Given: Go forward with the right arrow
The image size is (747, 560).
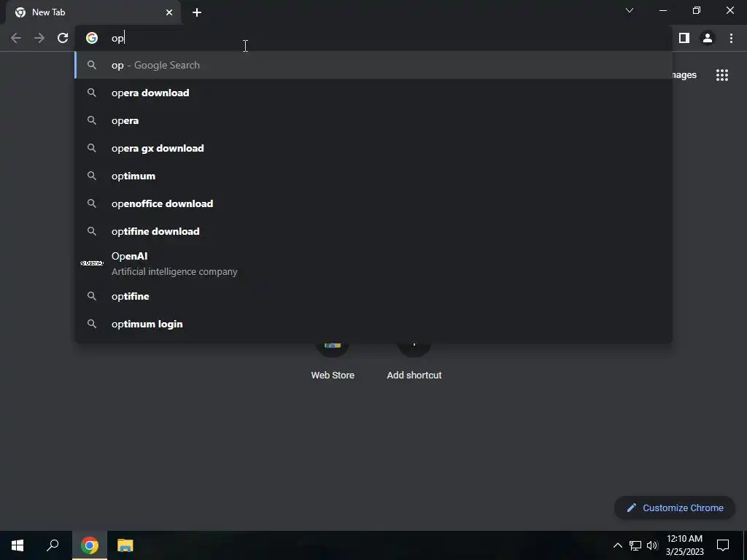Looking at the screenshot, I should coord(39,38).
